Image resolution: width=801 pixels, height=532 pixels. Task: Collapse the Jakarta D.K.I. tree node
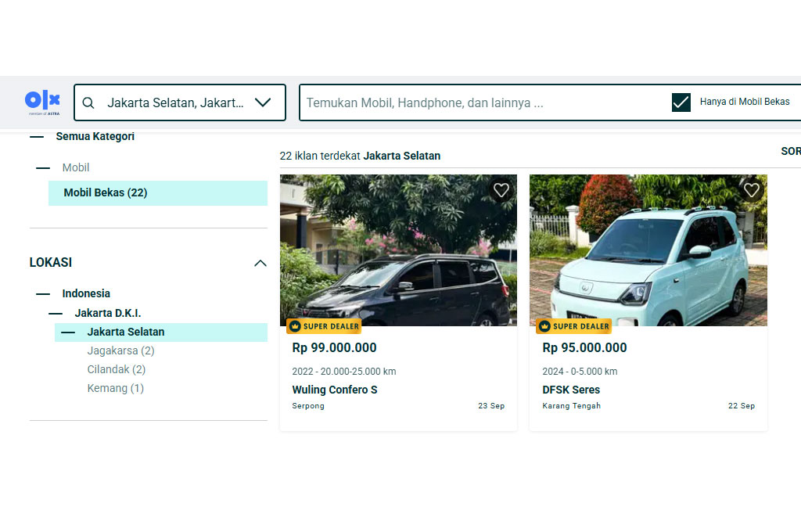tap(56, 313)
